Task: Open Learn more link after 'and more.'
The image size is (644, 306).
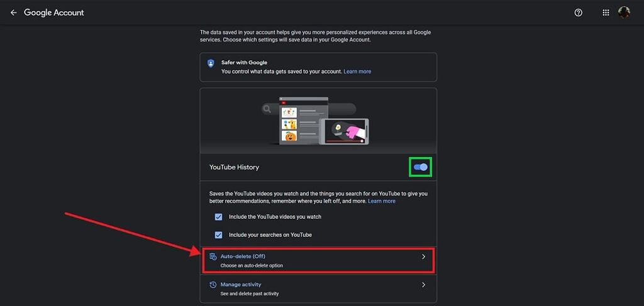Action: pos(382,201)
